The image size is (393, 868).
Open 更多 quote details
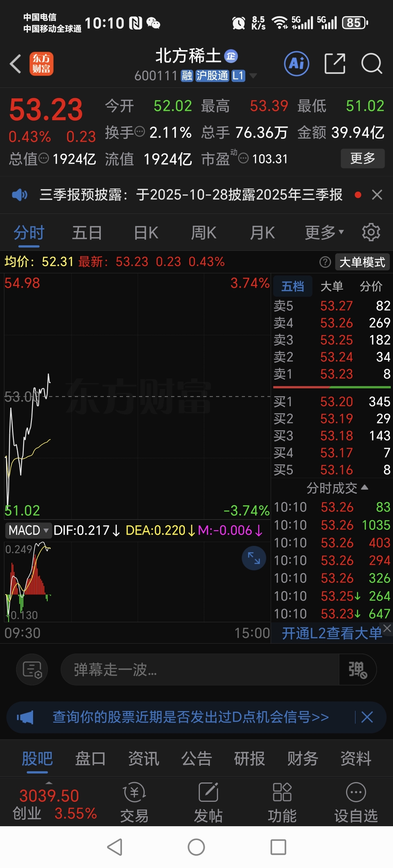[362, 158]
